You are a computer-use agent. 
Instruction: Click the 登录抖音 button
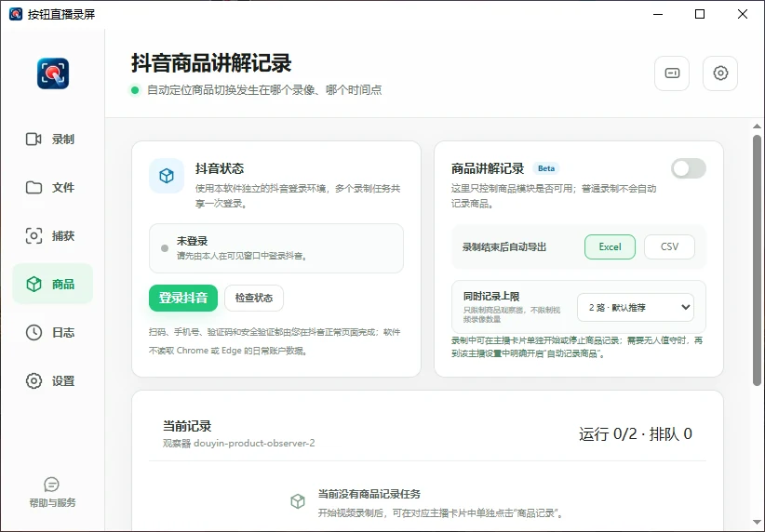click(183, 298)
